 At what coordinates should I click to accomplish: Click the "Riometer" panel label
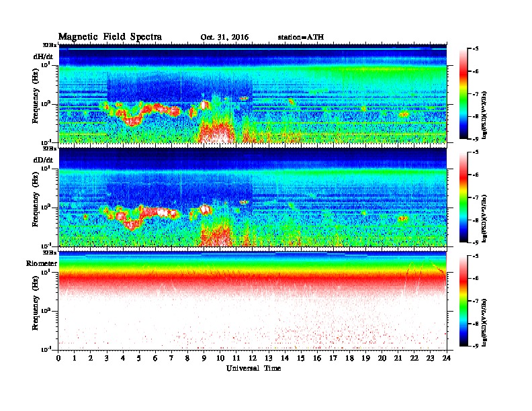(x=42, y=263)
